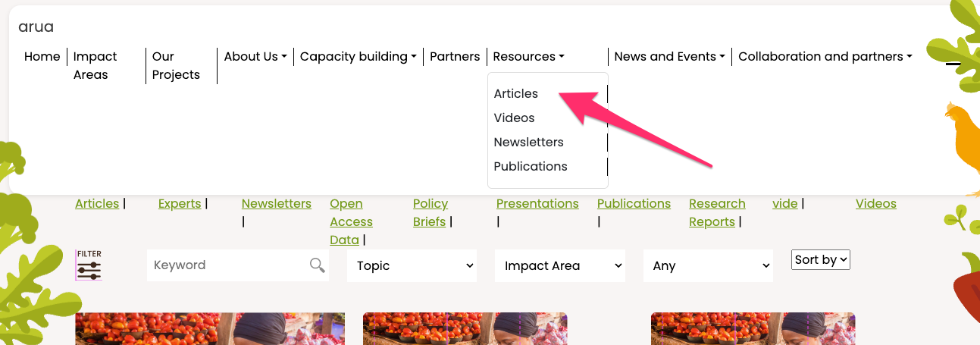Screen dimensions: 980x345
Task: Open the Any filter dropdown
Action: (x=707, y=265)
